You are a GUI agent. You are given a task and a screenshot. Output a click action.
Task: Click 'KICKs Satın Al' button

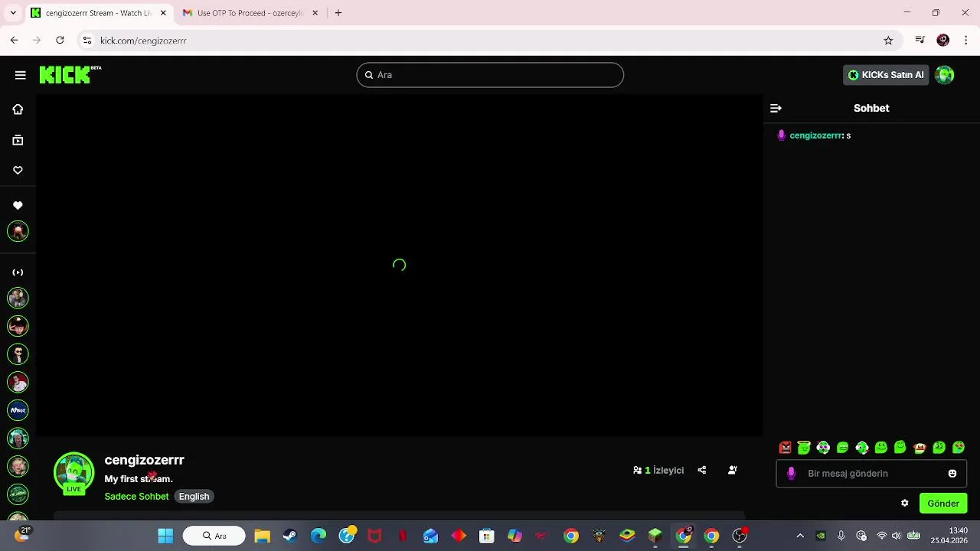(886, 75)
